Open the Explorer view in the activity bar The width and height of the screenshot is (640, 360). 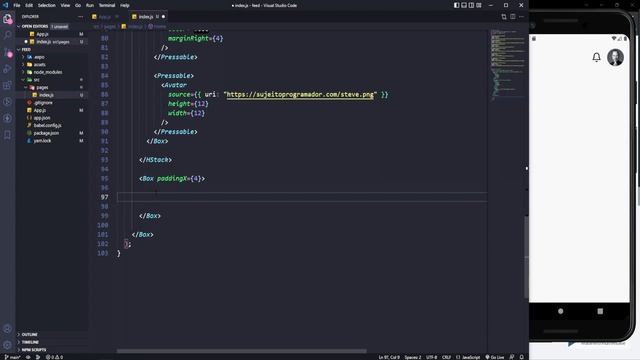[x=7, y=18]
